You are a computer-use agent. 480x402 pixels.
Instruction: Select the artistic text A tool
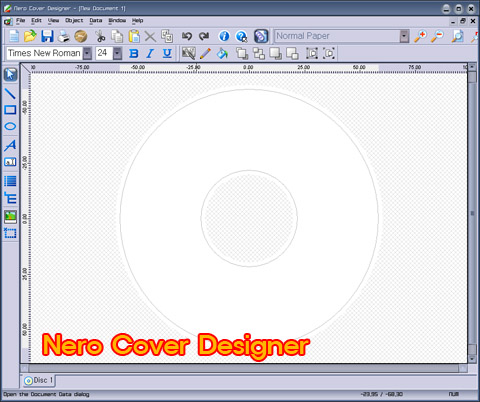tap(10, 145)
